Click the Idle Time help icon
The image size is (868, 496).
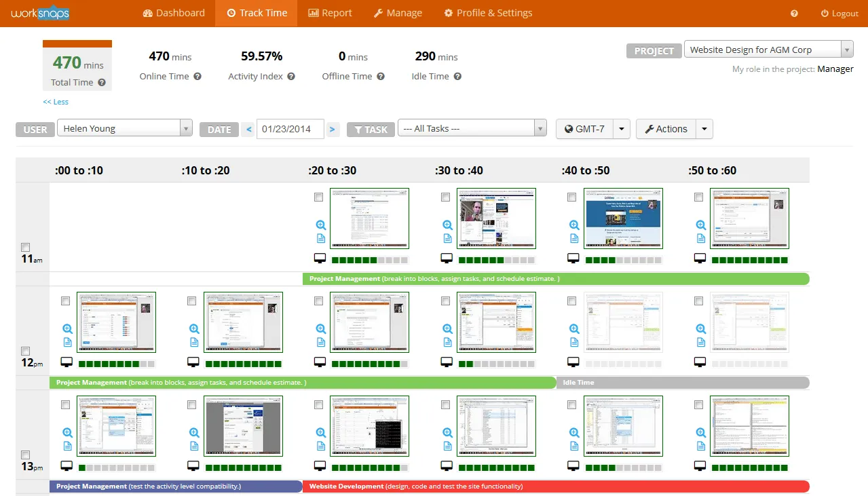tap(457, 77)
